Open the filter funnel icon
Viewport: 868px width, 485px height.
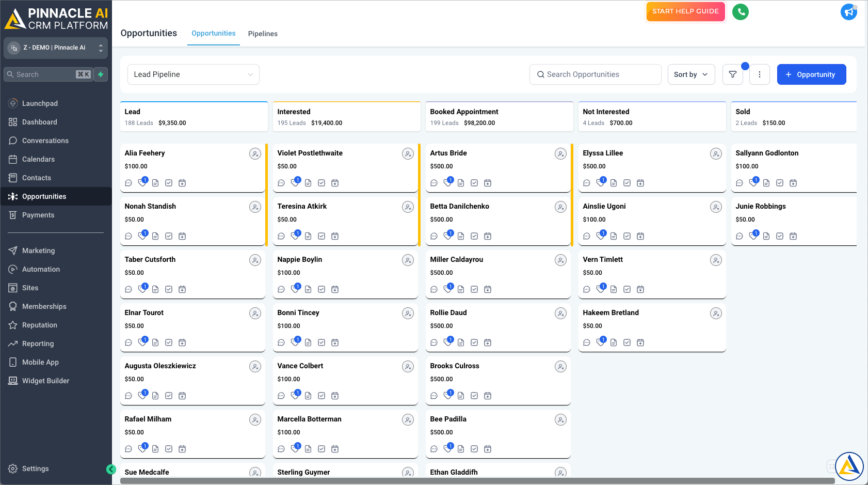tap(732, 74)
